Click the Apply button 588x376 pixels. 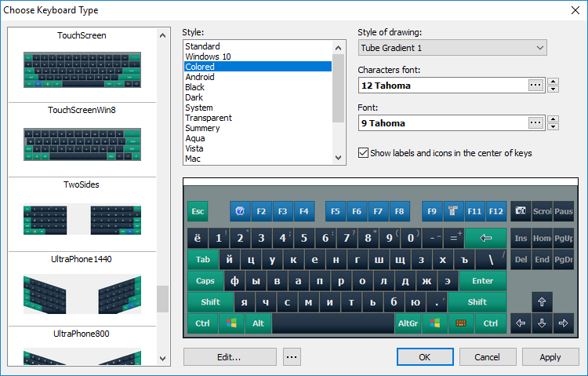point(550,357)
